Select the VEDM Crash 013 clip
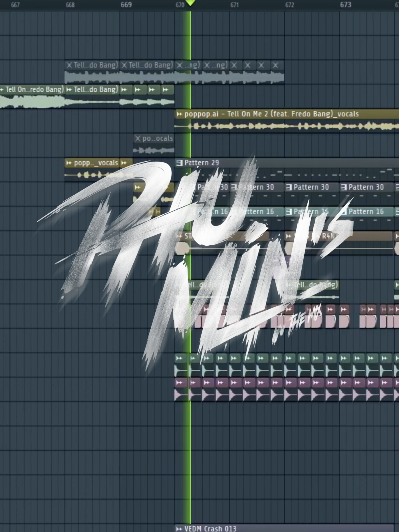 (284, 529)
